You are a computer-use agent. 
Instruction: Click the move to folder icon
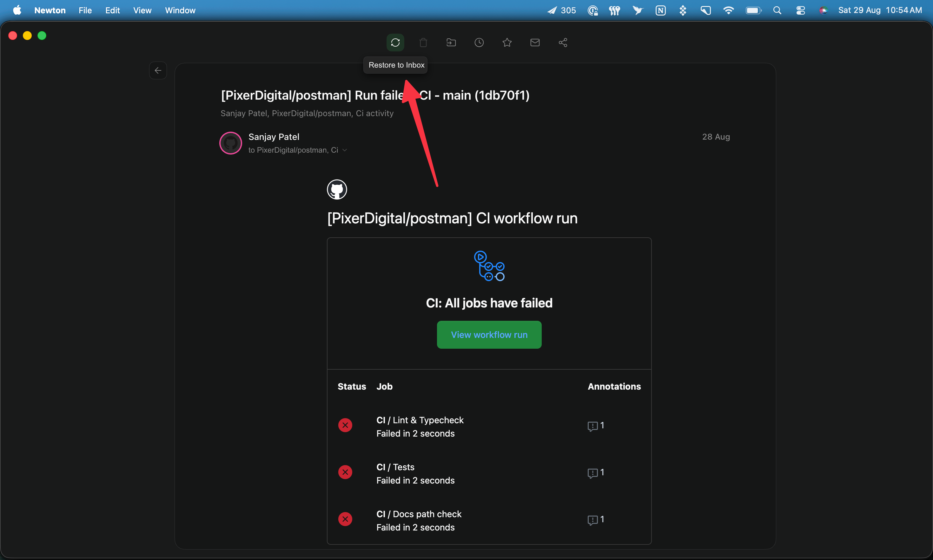pos(451,42)
